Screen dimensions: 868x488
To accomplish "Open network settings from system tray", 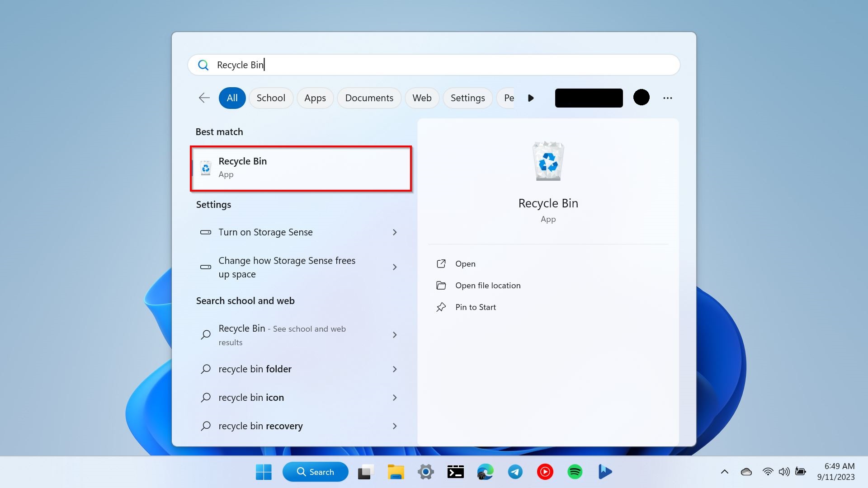I will [766, 471].
